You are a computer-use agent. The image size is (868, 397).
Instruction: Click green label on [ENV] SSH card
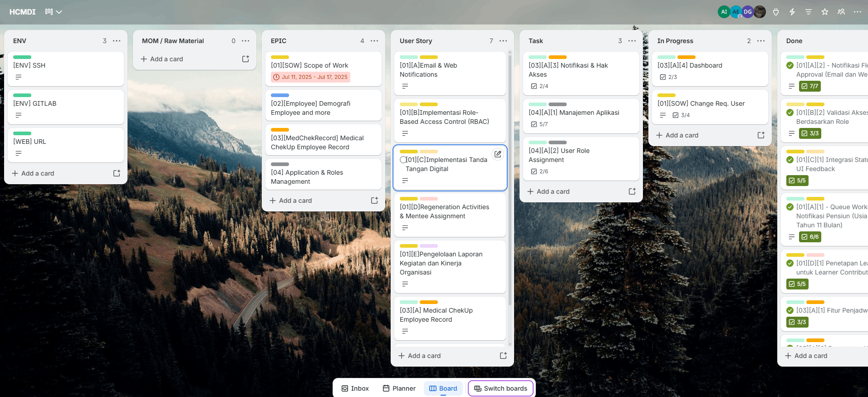coord(22,57)
